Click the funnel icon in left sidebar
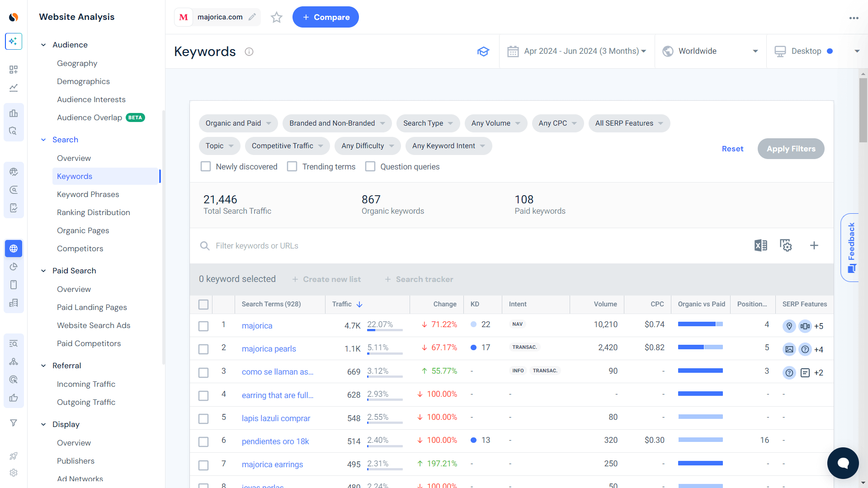 click(14, 423)
